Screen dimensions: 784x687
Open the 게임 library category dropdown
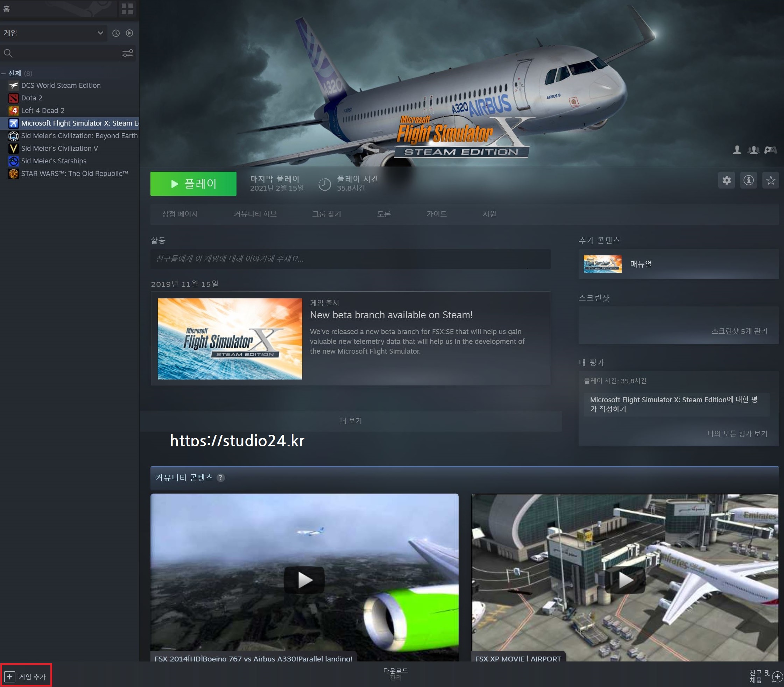tap(54, 33)
